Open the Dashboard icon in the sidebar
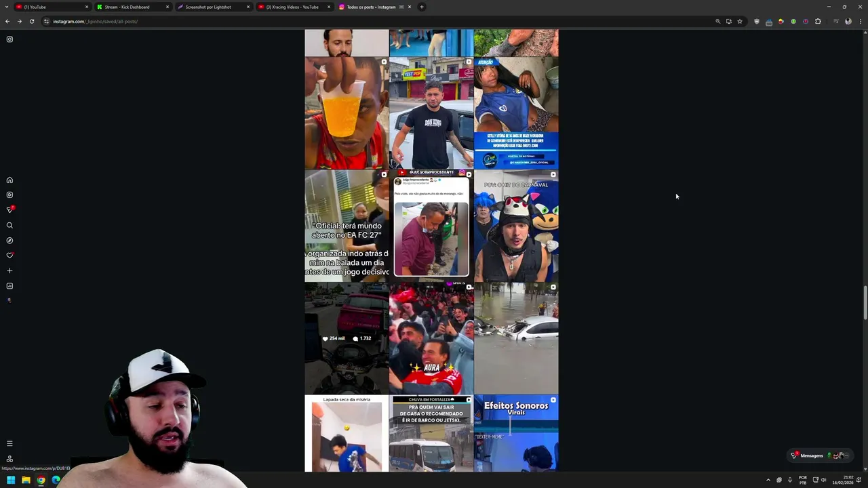 9,286
